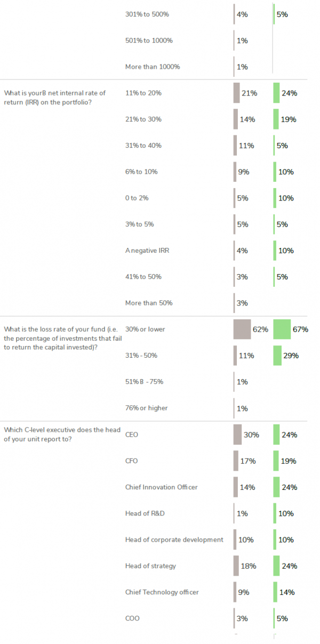Viewport: 320px width, 644px height.
Task: Select the green 19% bar in the CFO row
Action: coord(276,461)
